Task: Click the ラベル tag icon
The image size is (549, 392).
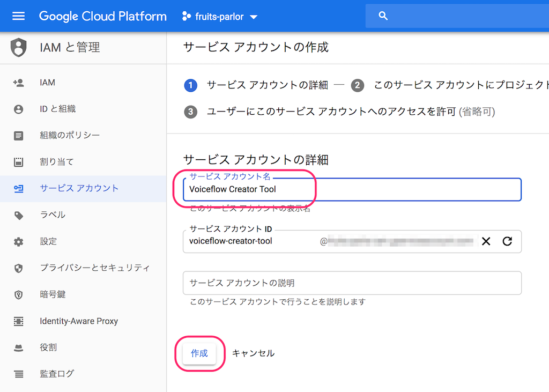Action: [x=19, y=216]
